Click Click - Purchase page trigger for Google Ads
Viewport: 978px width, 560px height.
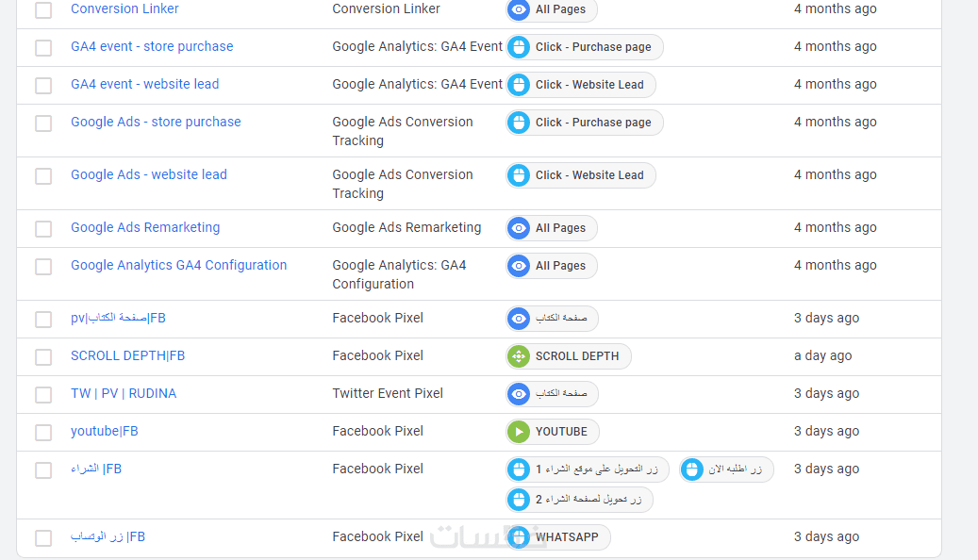coord(593,123)
